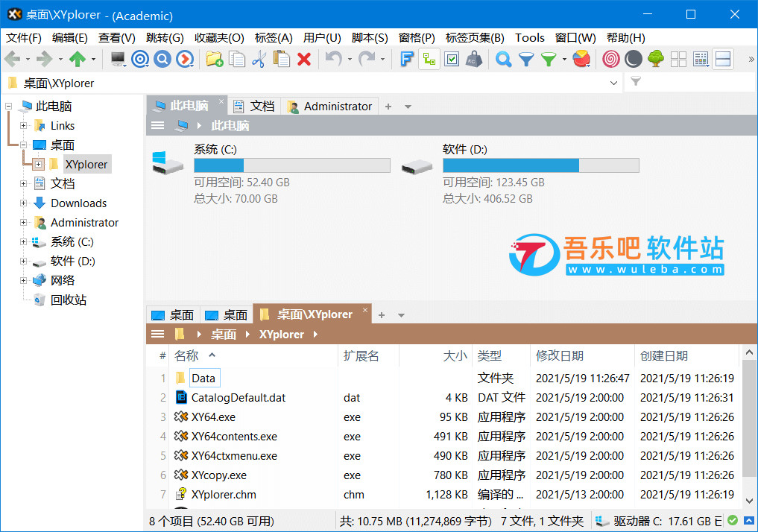Click the blue F toolbar icon
The height and width of the screenshot is (532, 758).
[x=406, y=60]
